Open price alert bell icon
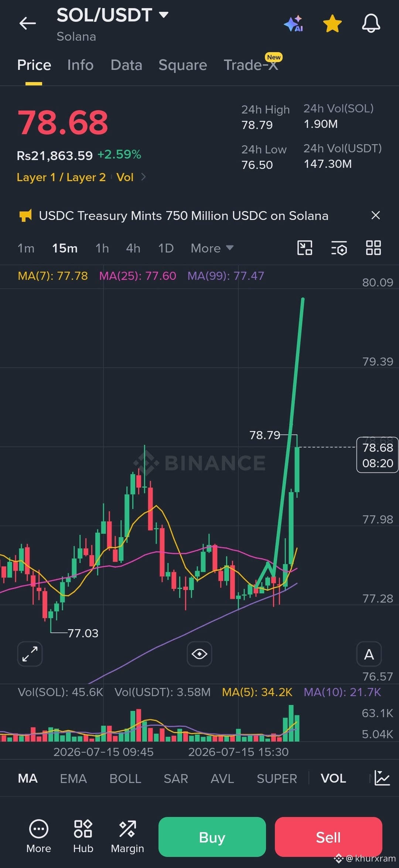399x868 pixels. tap(371, 23)
